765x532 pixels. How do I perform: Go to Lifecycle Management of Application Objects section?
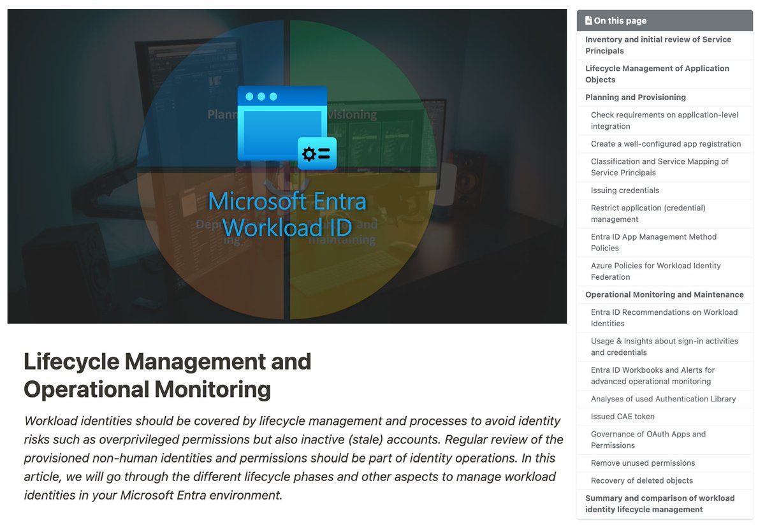pos(665,74)
